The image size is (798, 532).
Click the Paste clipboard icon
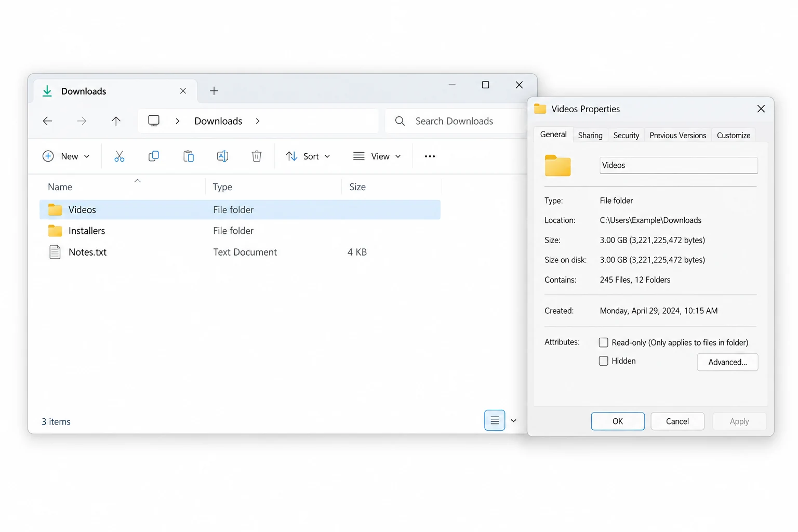189,156
